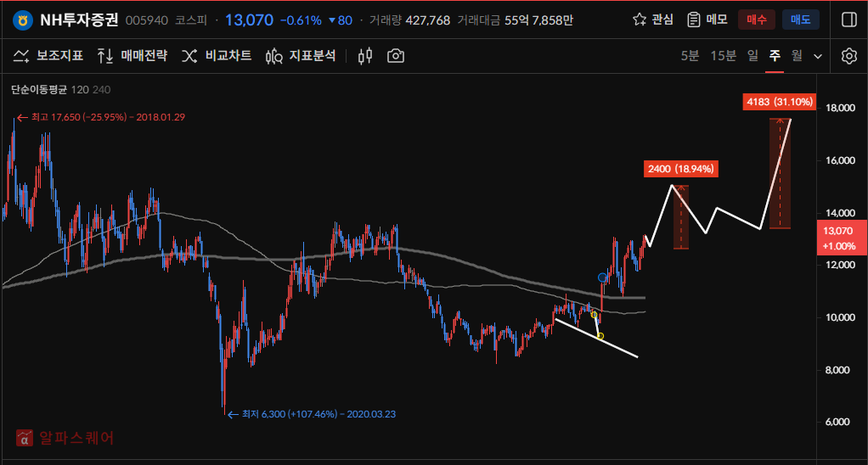Select the 주 weekly timeframe
Screen dimensions: 868x465
point(775,56)
